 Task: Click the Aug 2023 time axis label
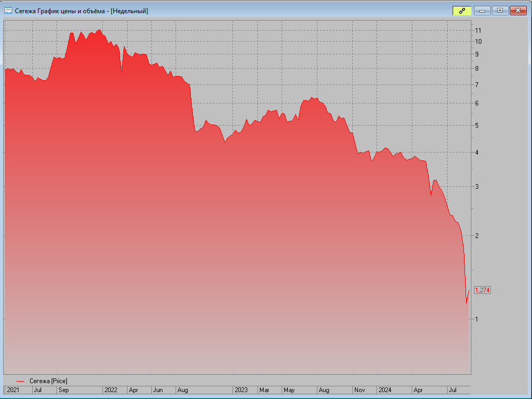(x=324, y=390)
